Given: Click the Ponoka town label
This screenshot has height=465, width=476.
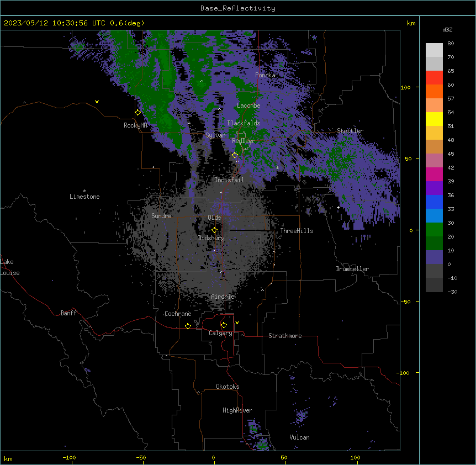Looking at the screenshot, I should tap(265, 75).
